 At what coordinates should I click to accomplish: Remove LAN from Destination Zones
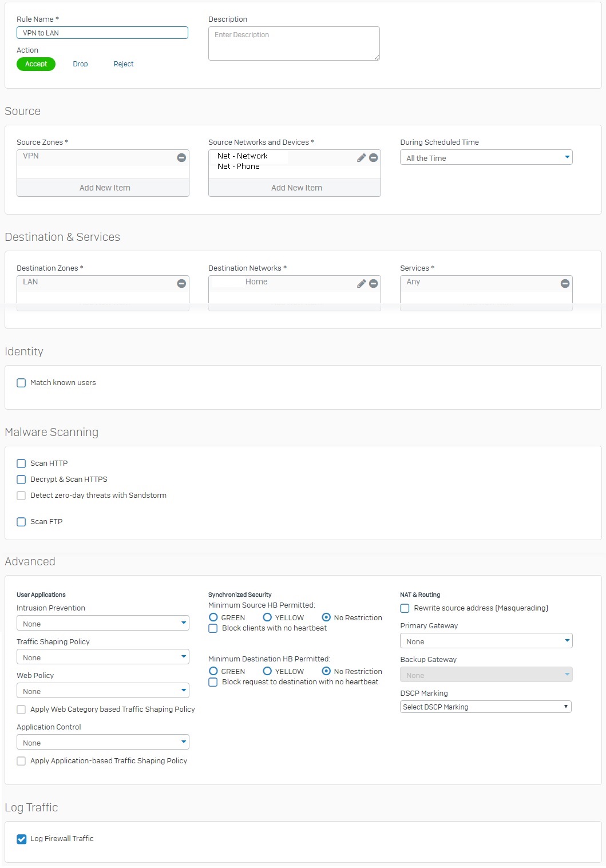coord(181,283)
